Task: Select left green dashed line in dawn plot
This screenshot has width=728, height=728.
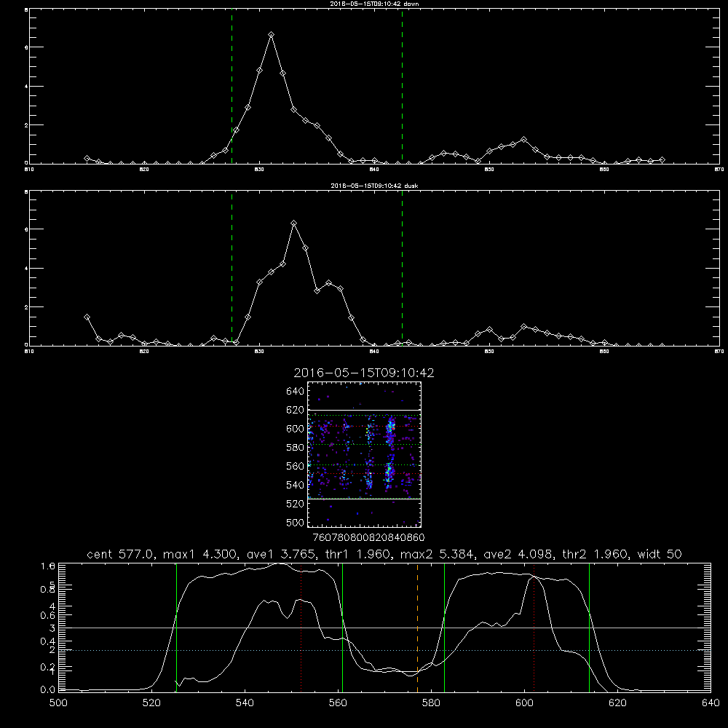Action: [x=232, y=87]
